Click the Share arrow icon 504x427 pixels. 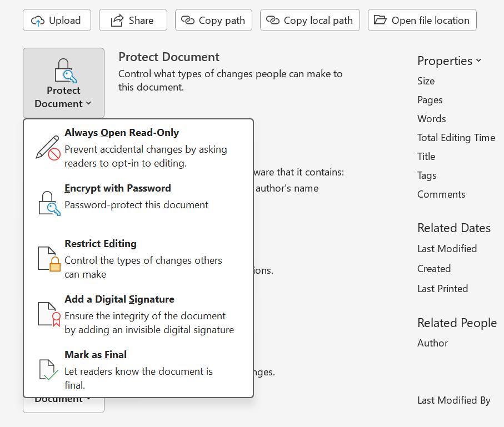pyautogui.click(x=117, y=21)
